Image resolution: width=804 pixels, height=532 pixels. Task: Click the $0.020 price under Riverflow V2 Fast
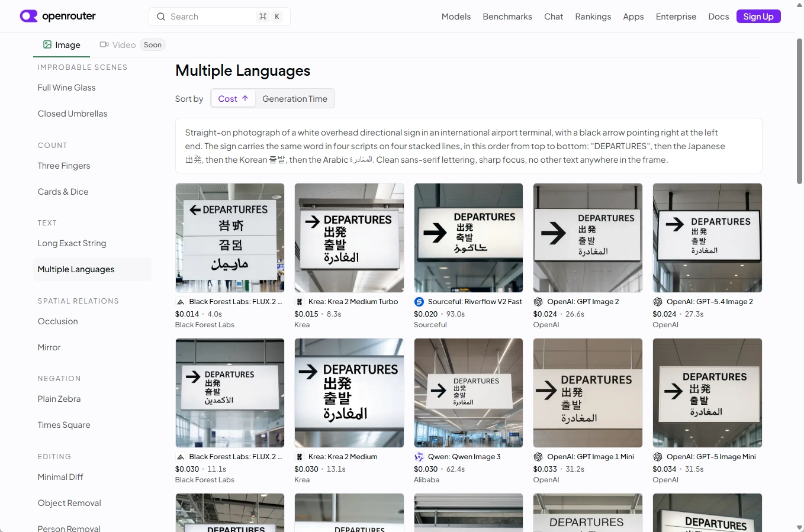[426, 314]
